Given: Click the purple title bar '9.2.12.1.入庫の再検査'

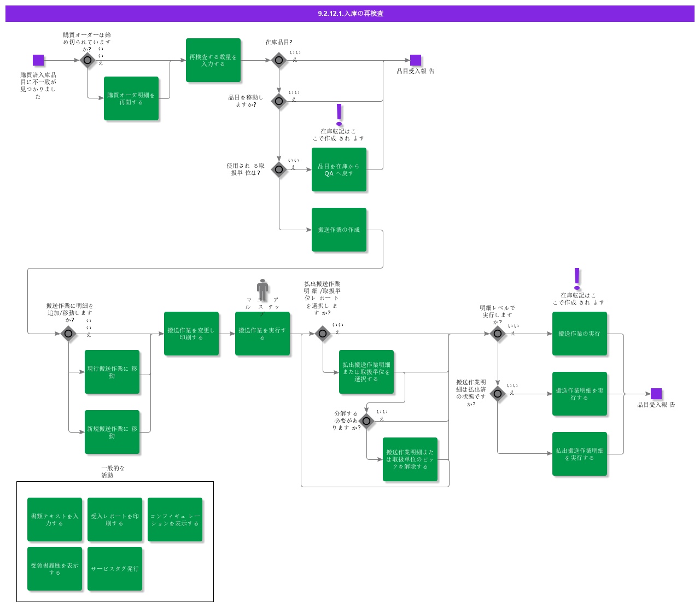Looking at the screenshot, I should [x=350, y=14].
